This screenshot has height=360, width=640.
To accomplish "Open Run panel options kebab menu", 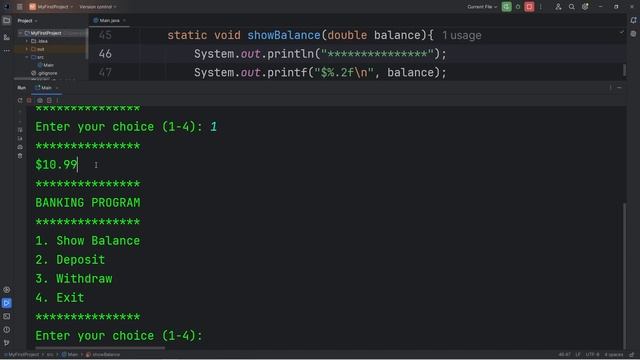I will click(x=610, y=88).
